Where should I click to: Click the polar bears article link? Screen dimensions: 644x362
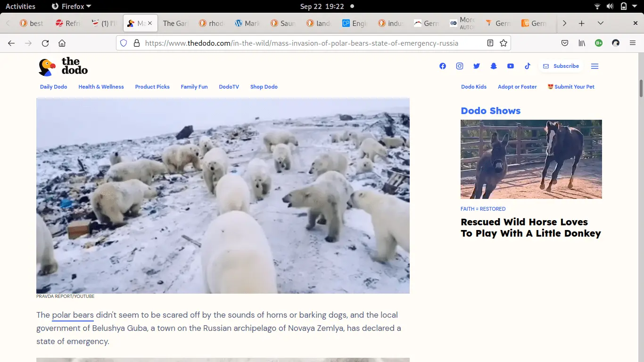tap(72, 315)
